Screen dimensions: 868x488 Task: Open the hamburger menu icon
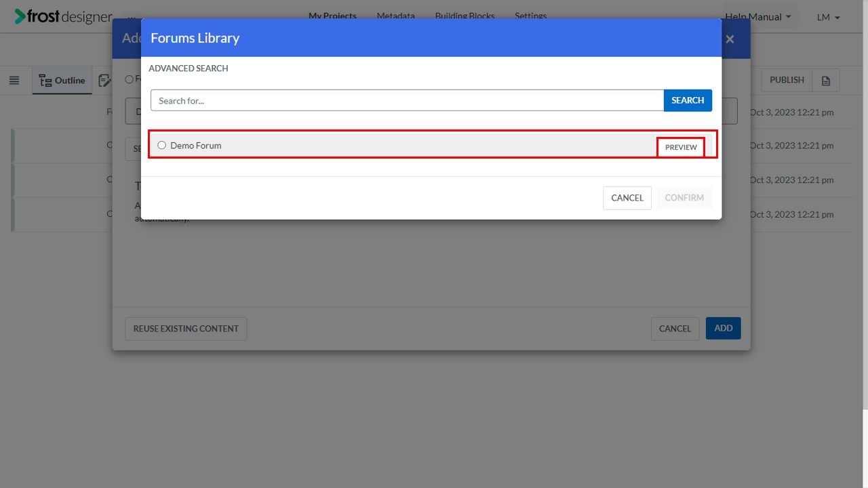click(x=14, y=80)
